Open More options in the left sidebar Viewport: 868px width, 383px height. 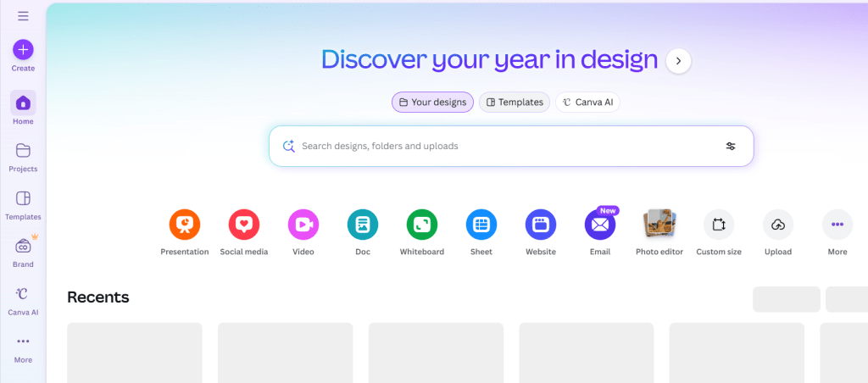coord(23,348)
